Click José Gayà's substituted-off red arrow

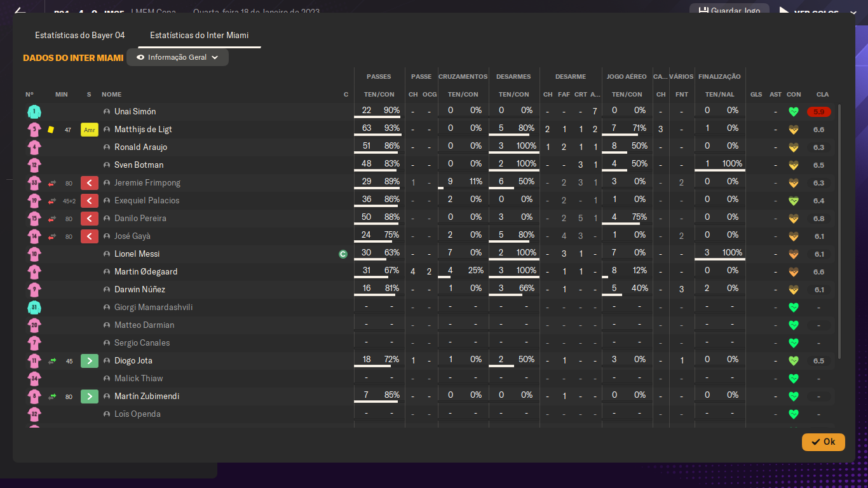pyautogui.click(x=90, y=236)
